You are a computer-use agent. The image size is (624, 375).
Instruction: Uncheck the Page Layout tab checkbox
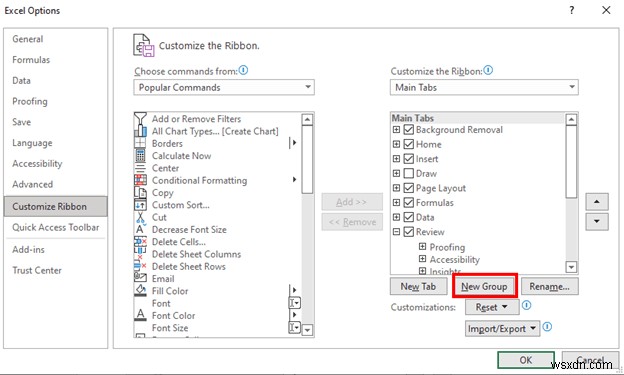(x=409, y=188)
